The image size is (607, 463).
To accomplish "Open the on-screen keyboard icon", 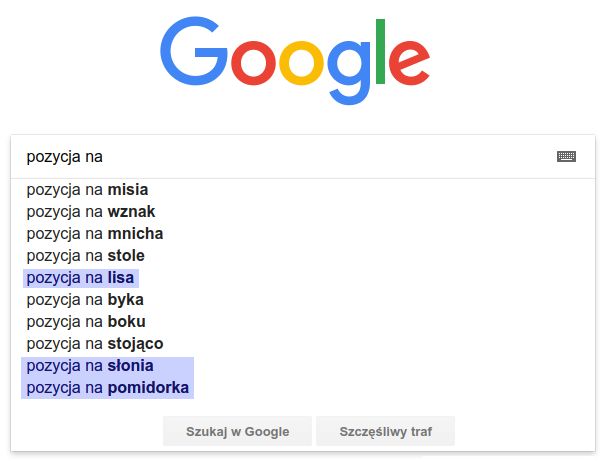I will pyautogui.click(x=566, y=156).
